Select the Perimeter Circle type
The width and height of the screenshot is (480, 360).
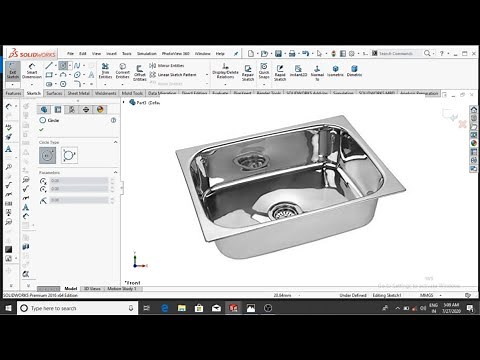[x=69, y=155]
